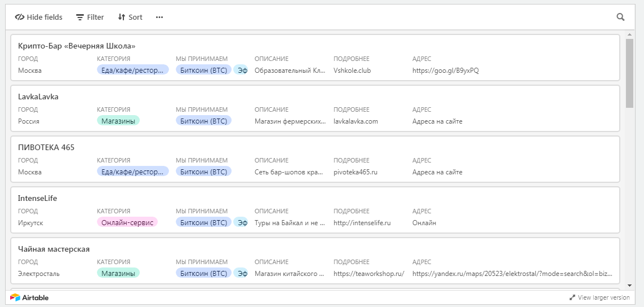Click the vertical scrollbar thumb
Screen dimensions: 644x307
(629, 73)
